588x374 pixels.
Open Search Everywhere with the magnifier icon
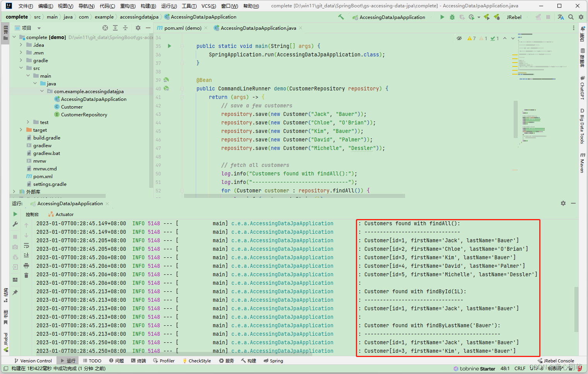pyautogui.click(x=571, y=17)
